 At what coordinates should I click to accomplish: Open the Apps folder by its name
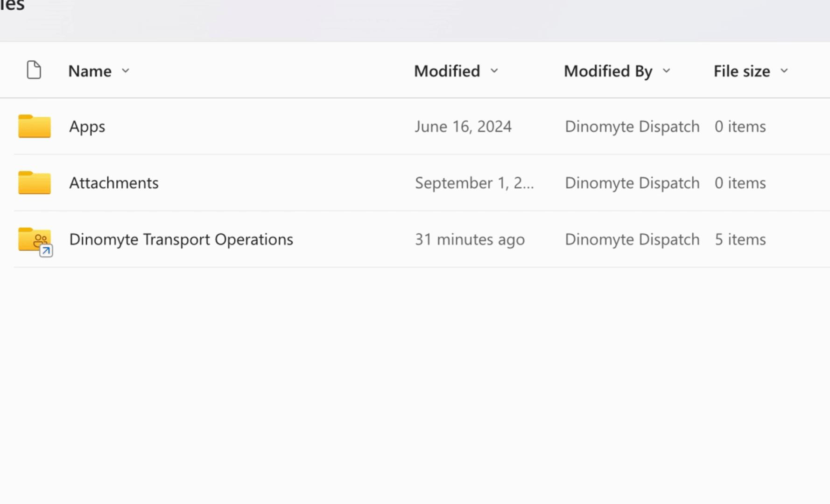coord(87,126)
